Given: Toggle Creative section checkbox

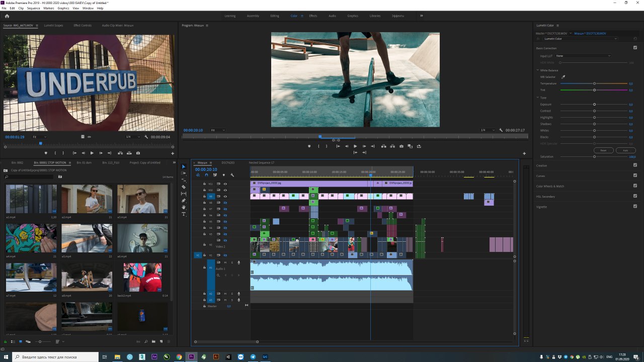Looking at the screenshot, I should [635, 165].
